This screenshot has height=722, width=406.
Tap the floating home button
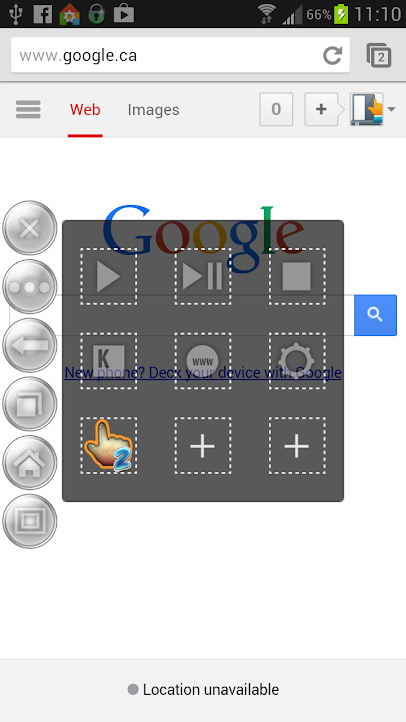tap(29, 463)
